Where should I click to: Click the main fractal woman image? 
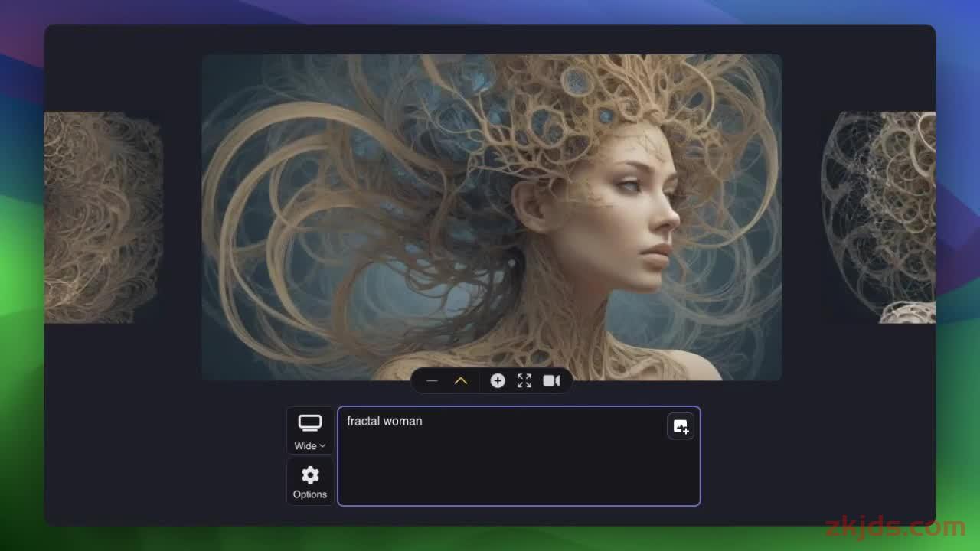492,217
